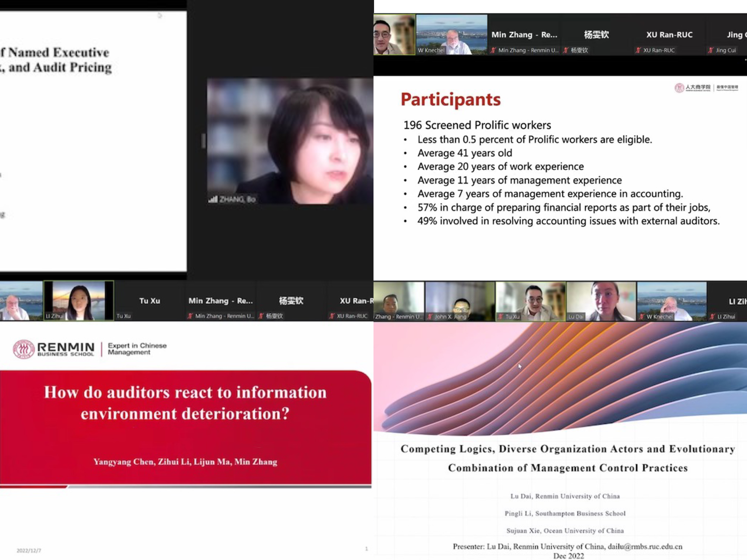
Task: Click the resize handle left of ZHANG Bo's video
Action: point(203,141)
